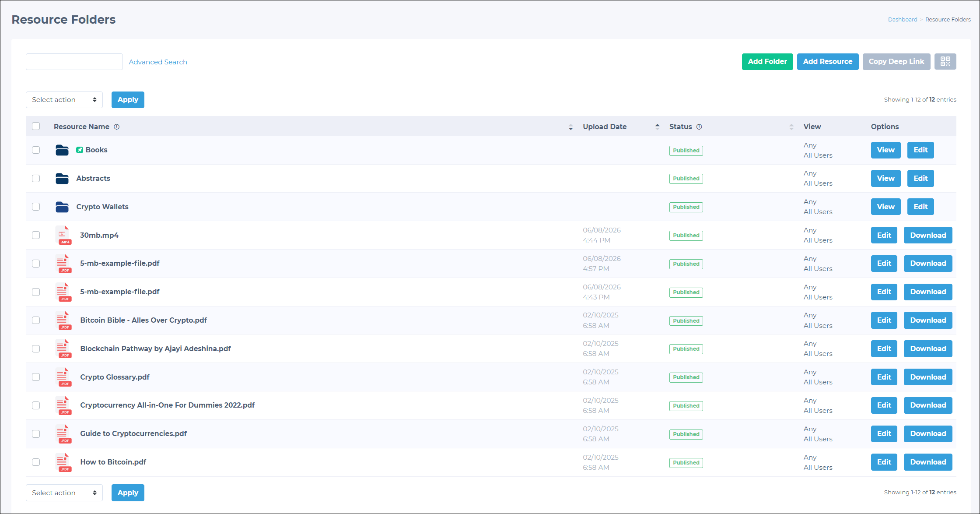Image resolution: width=980 pixels, height=514 pixels.
Task: Click the Published badge for Books
Action: coord(686,151)
